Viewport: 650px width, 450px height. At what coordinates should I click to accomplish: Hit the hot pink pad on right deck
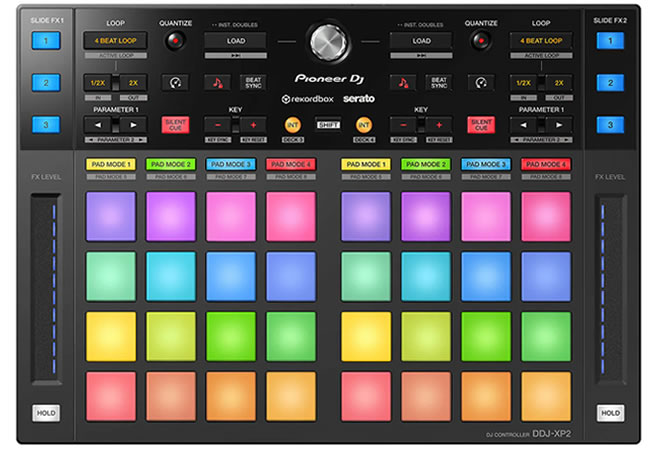click(x=546, y=216)
